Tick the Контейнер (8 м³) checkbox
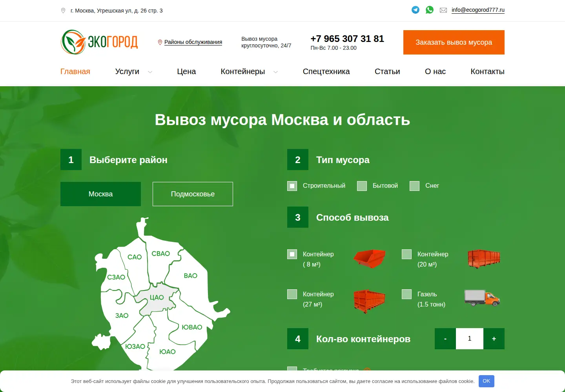565x392 pixels. 292,254
